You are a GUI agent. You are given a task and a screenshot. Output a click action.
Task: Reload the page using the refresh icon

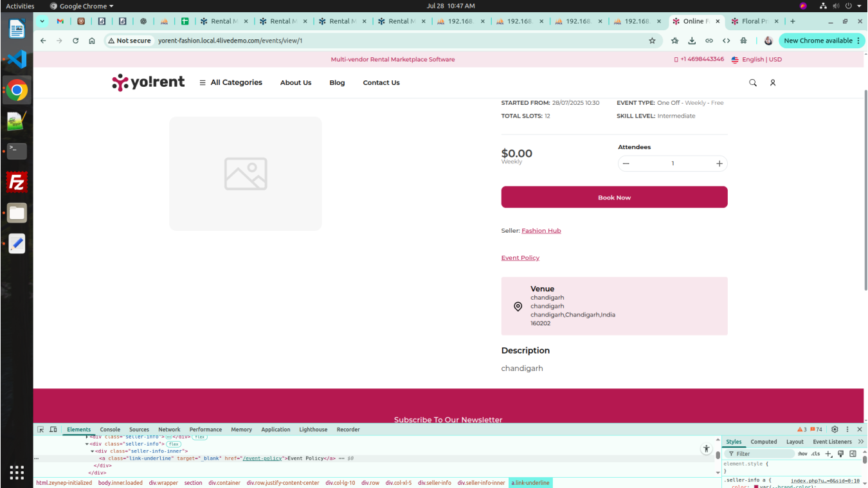(x=75, y=41)
